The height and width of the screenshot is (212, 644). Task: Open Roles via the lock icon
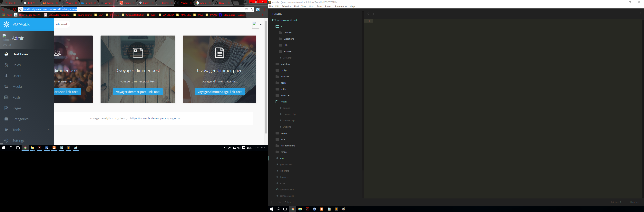[x=6, y=65]
